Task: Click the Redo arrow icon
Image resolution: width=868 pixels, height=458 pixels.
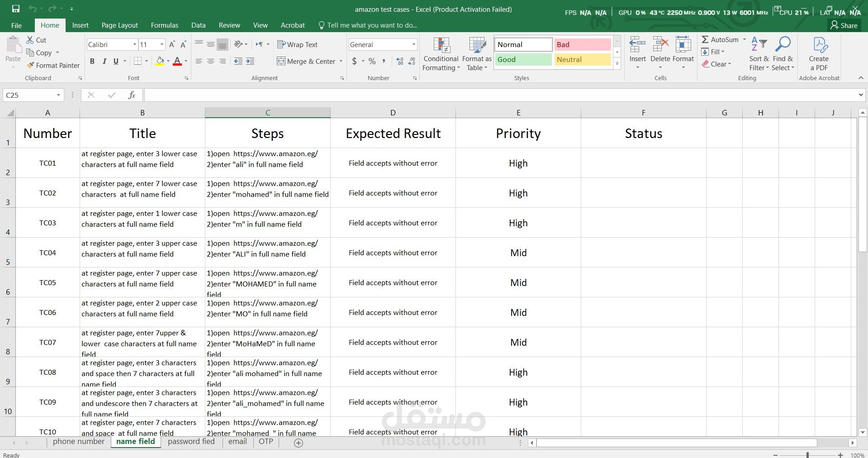Action: 52,9
